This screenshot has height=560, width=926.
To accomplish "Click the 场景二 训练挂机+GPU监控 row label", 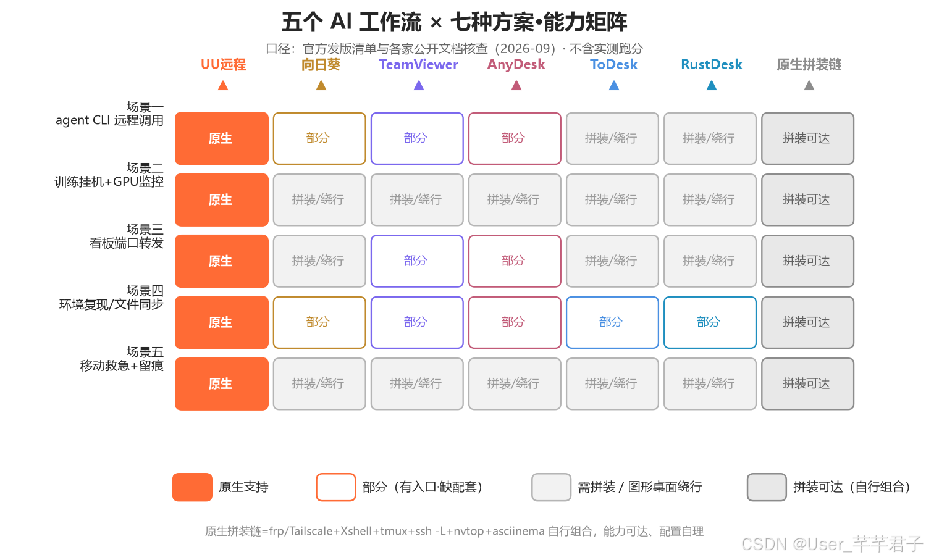I will 109,175.
